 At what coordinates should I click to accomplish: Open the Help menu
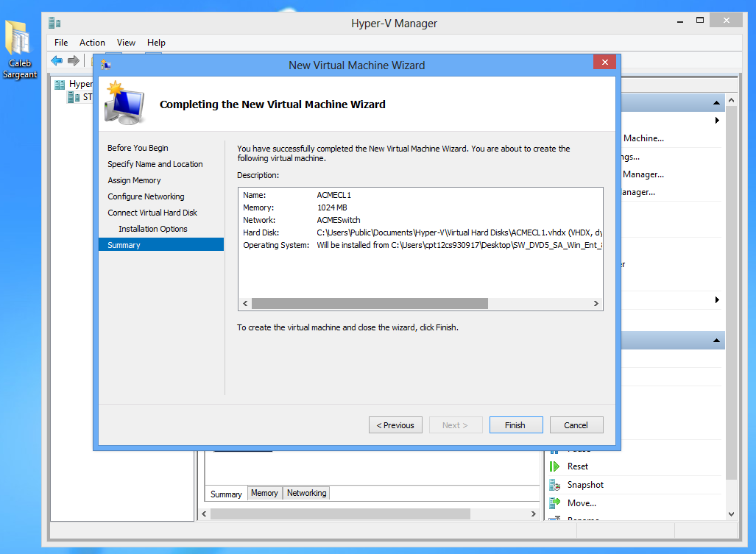click(156, 43)
